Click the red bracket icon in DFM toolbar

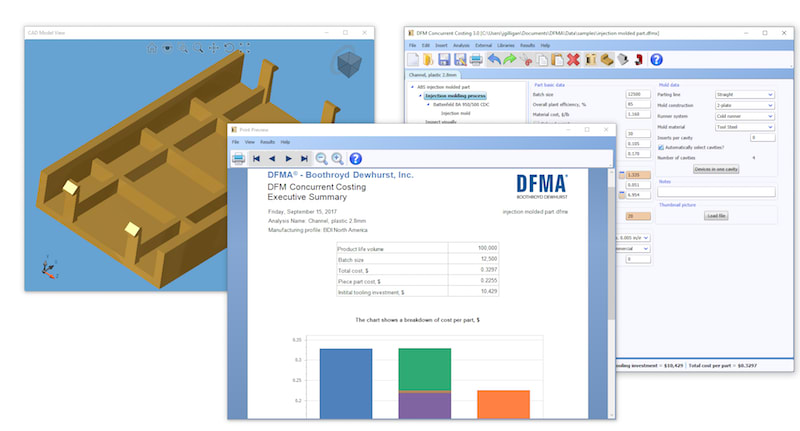[638, 60]
